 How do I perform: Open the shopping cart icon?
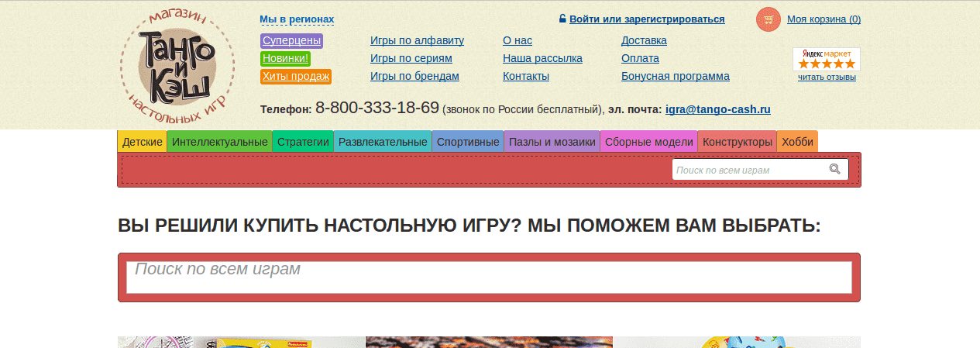coord(769,19)
